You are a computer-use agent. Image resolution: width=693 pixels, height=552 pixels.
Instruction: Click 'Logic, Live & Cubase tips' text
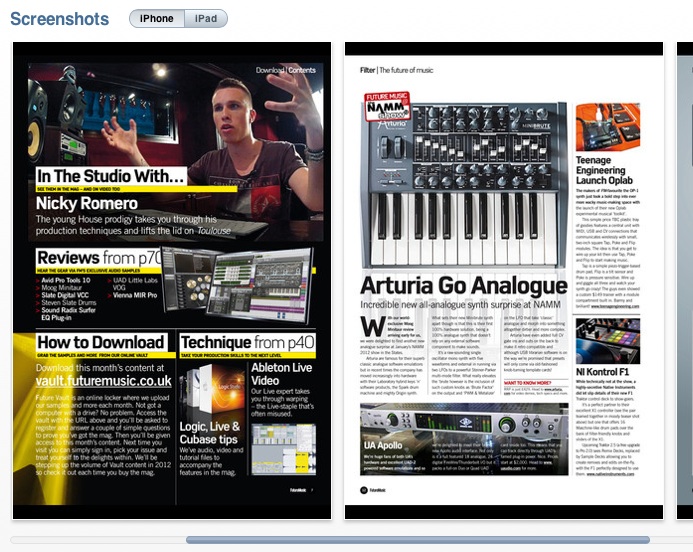point(209,433)
